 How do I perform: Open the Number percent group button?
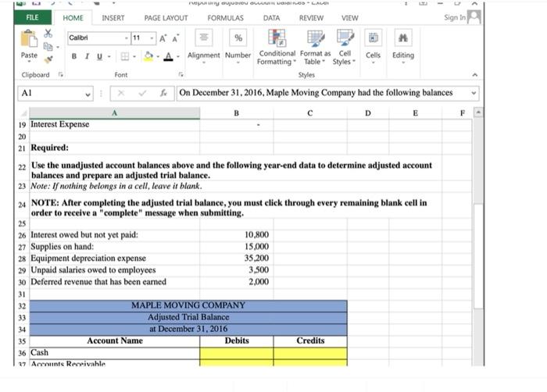tap(238, 47)
